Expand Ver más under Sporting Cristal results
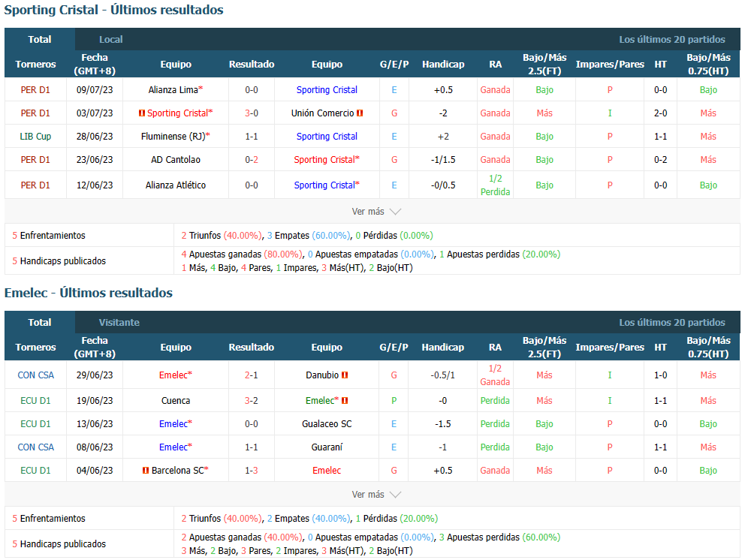Screen dimensions: 745x560 (376, 212)
